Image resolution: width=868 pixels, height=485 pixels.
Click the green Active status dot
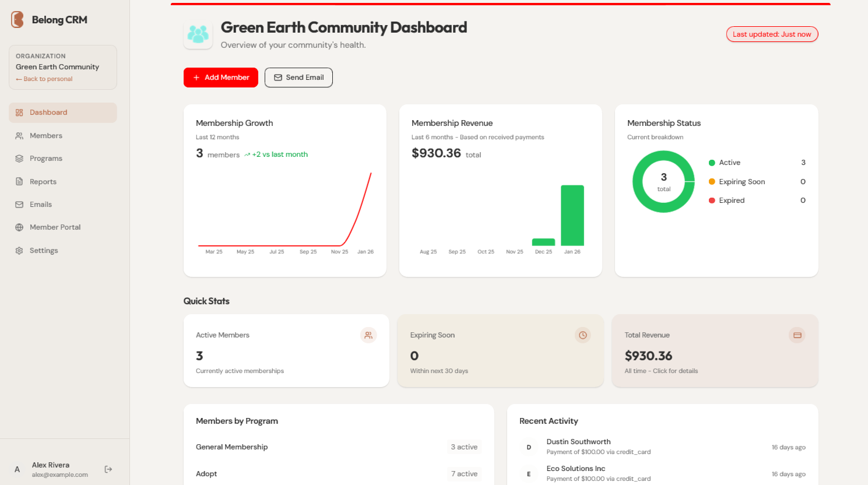(x=712, y=162)
